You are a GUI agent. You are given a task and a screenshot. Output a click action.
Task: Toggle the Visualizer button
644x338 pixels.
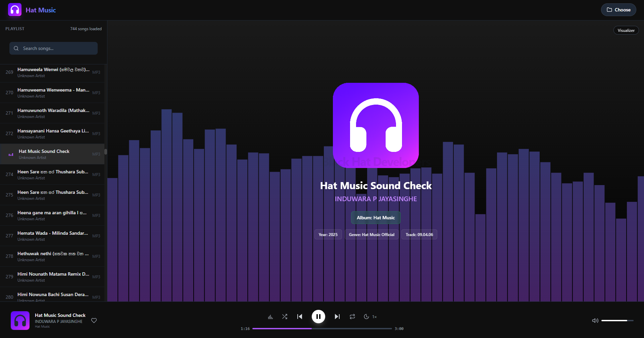coord(626,31)
